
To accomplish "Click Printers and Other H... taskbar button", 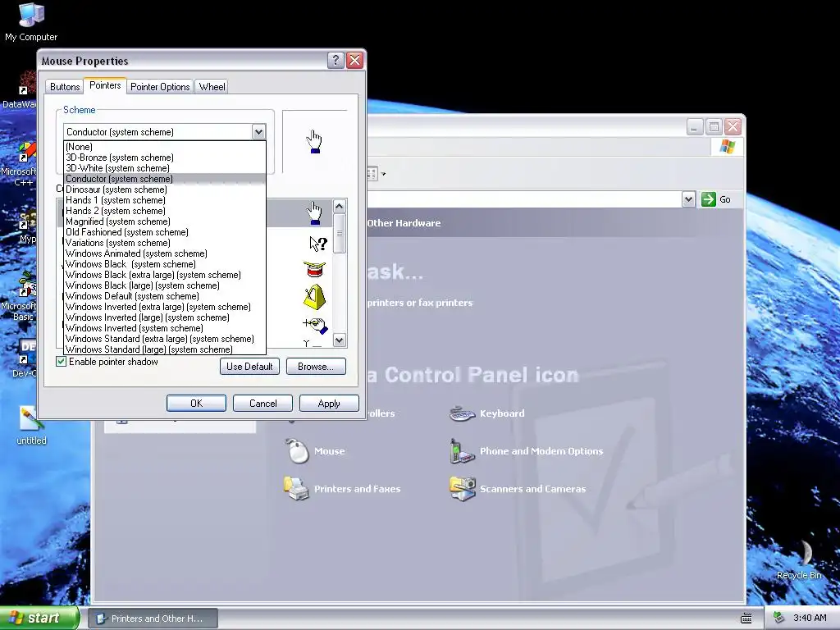I will [x=153, y=619].
